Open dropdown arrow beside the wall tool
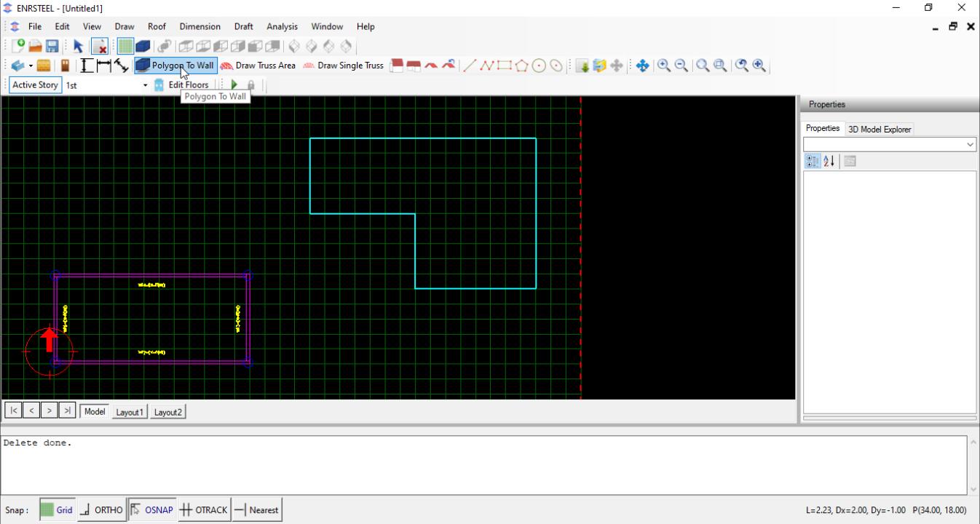This screenshot has width=980, height=524. [x=31, y=65]
